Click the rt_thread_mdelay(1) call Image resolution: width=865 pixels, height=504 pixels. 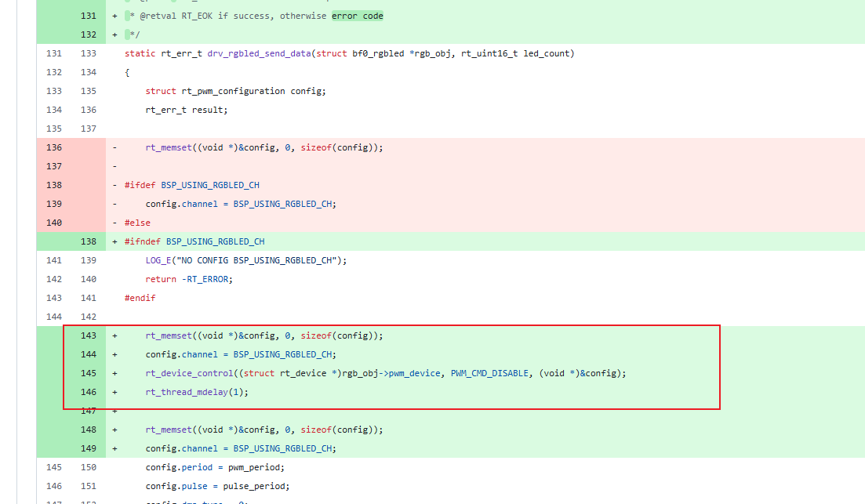pyautogui.click(x=197, y=392)
